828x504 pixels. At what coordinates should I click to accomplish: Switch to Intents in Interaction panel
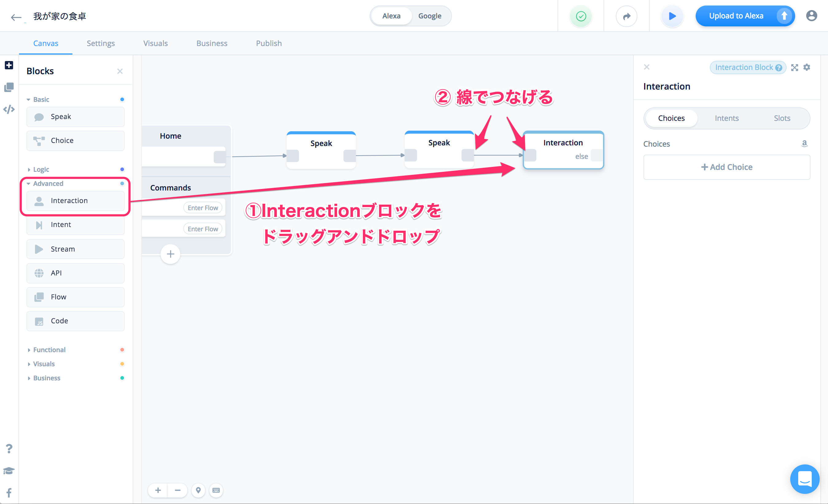pyautogui.click(x=726, y=118)
